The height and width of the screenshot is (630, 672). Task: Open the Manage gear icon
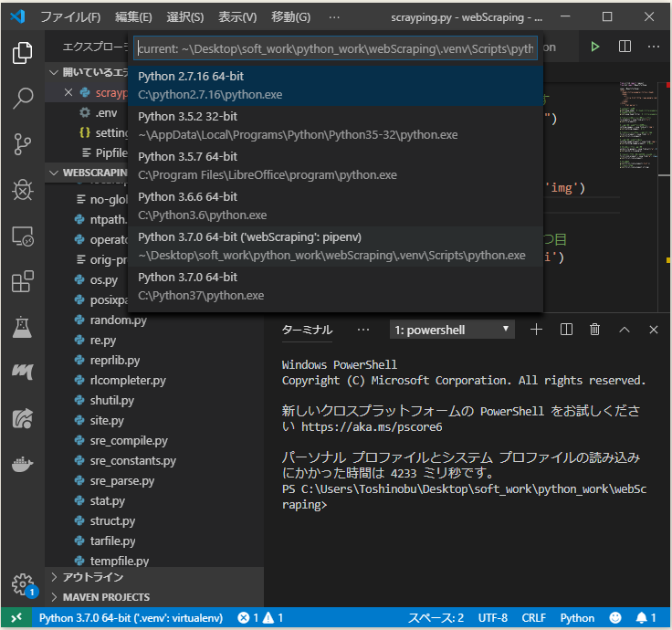point(22,584)
